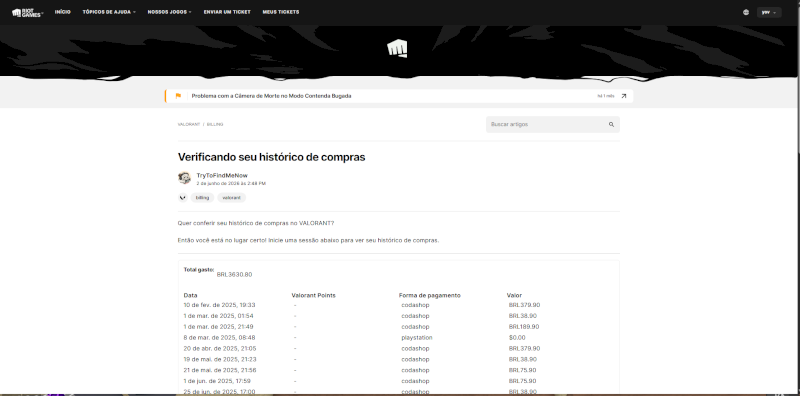Click the BILLING breadcrumb link

click(215, 125)
